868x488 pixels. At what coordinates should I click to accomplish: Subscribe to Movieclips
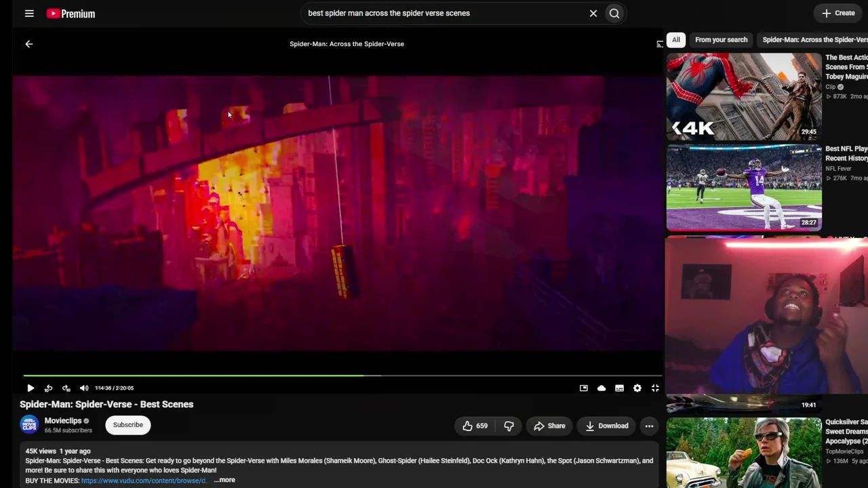[x=128, y=425]
